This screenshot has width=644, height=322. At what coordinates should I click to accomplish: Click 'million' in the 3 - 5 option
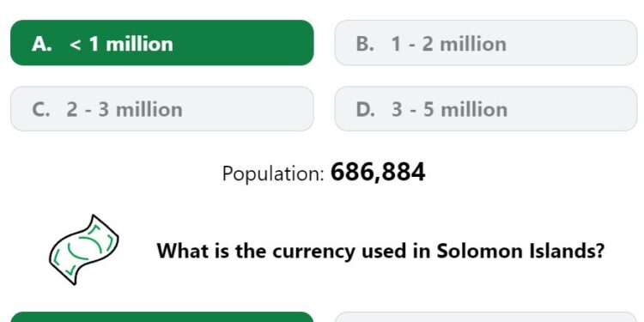tap(474, 109)
